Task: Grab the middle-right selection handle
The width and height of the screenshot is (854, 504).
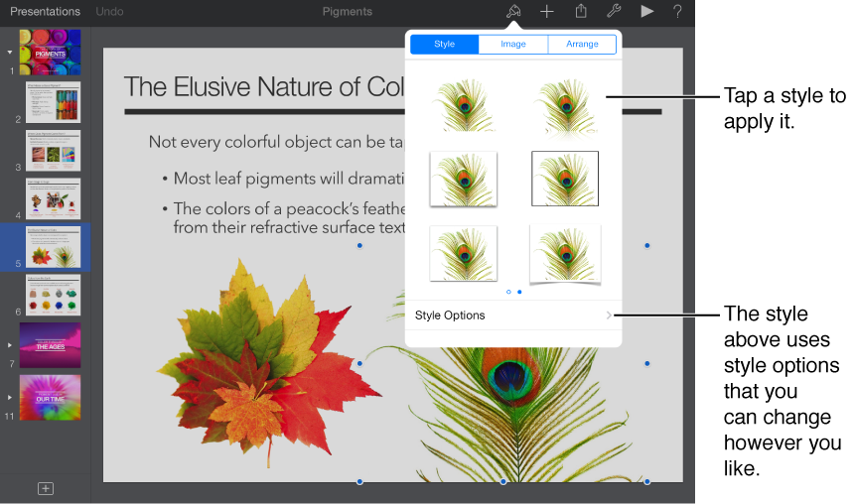Action: click(647, 363)
